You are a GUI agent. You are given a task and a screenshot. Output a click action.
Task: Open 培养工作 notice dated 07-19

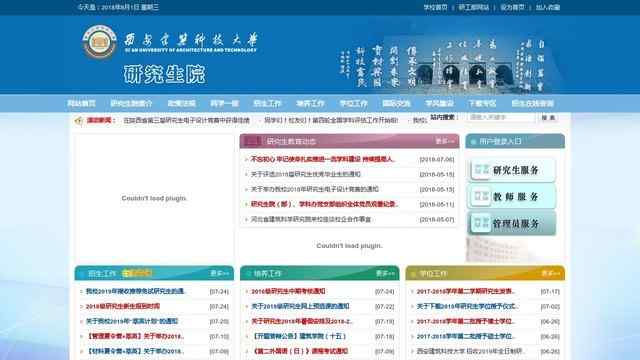(x=302, y=321)
